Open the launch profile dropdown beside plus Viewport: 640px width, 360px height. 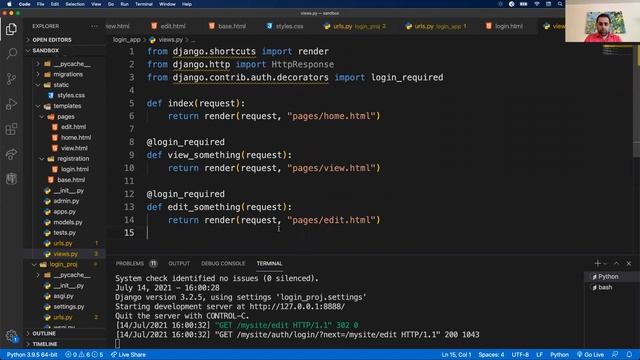tap(605, 264)
